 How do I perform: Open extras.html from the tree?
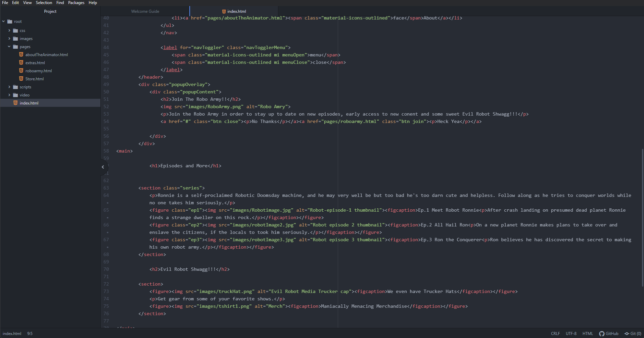point(35,63)
